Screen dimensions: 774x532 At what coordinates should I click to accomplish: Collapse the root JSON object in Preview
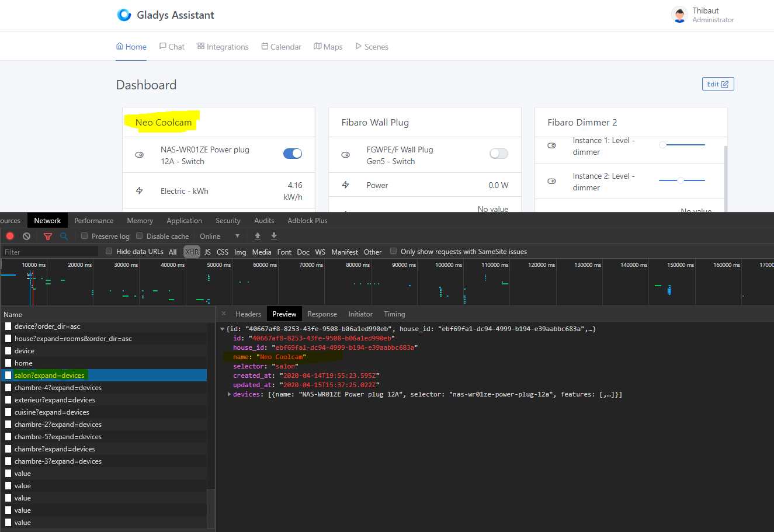pyautogui.click(x=222, y=328)
